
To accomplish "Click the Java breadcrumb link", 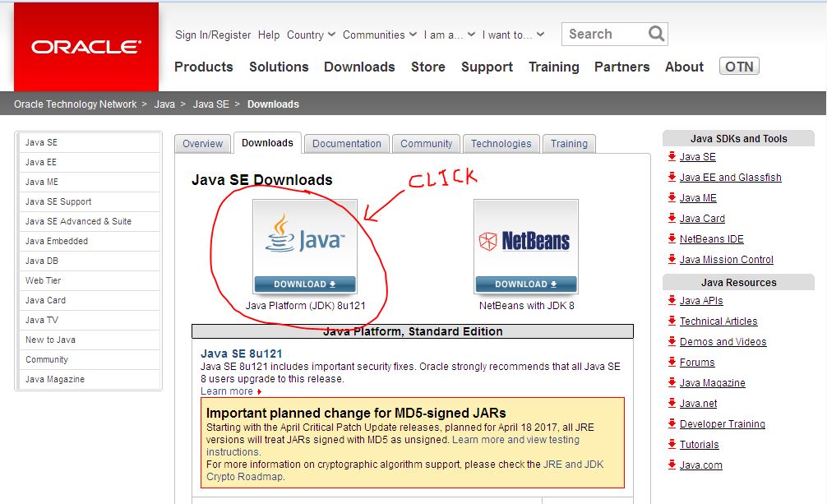I will click(164, 104).
